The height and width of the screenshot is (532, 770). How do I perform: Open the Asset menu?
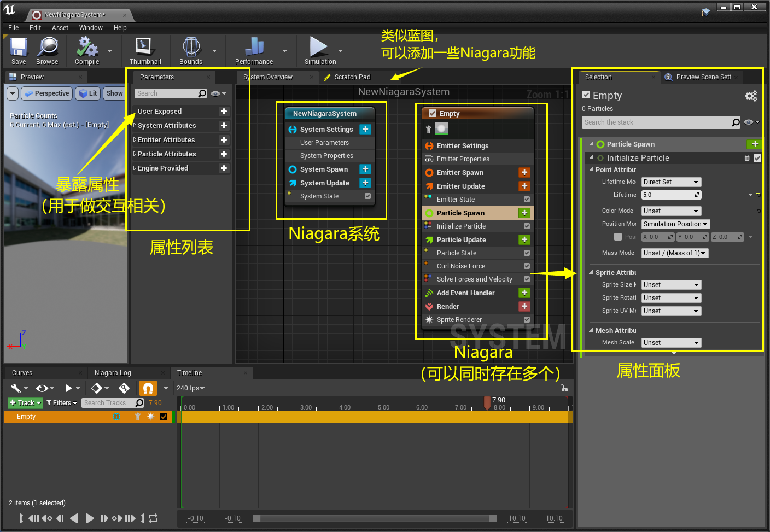point(60,28)
